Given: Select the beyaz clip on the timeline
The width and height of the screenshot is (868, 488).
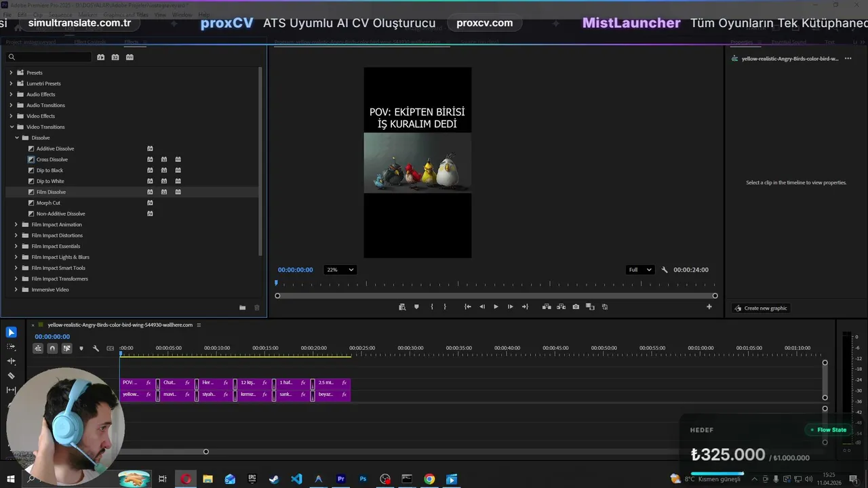Looking at the screenshot, I should coord(333,394).
